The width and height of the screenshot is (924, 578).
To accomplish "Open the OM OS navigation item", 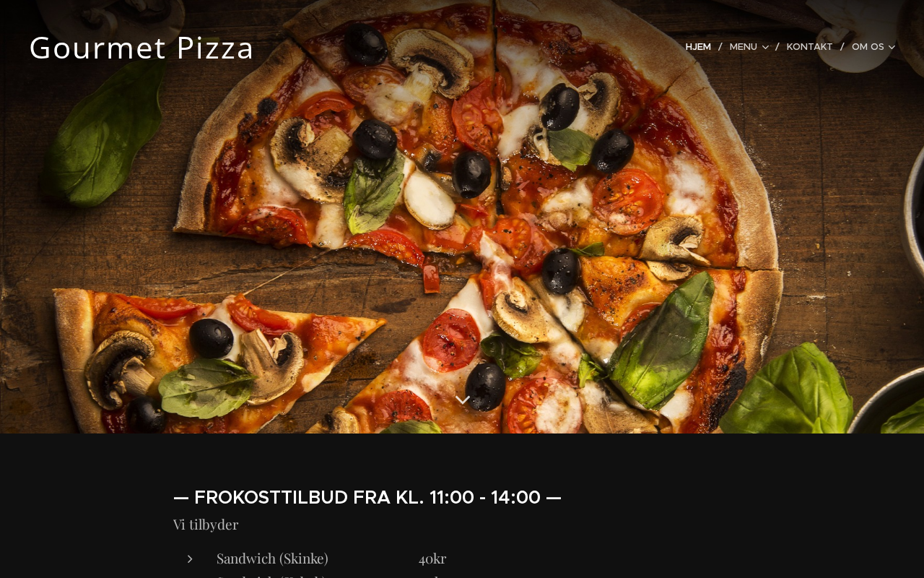I will pyautogui.click(x=868, y=47).
